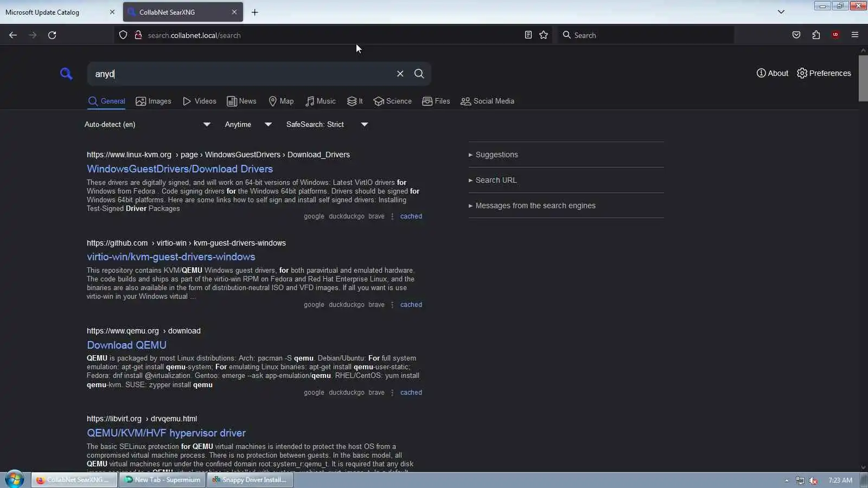
Task: Open cached link for Download QEMU
Action: coord(411,393)
